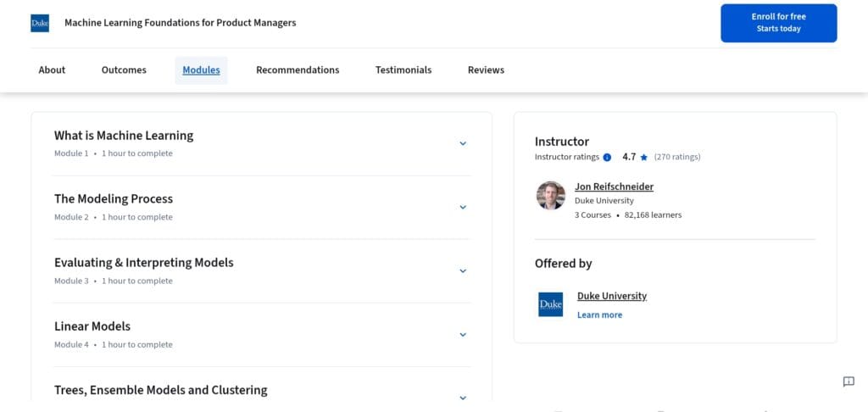
Task: Jump to Reviews tab
Action: tap(486, 70)
